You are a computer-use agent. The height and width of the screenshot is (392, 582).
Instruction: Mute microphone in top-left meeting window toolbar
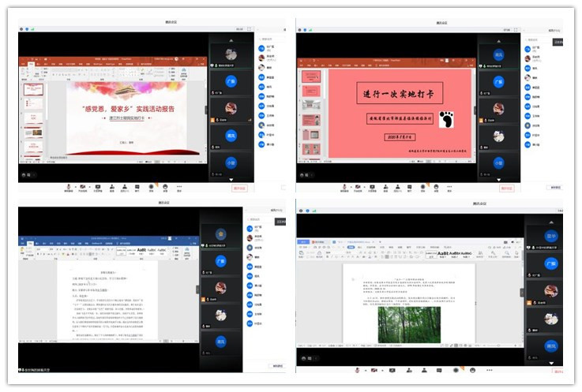(69, 187)
